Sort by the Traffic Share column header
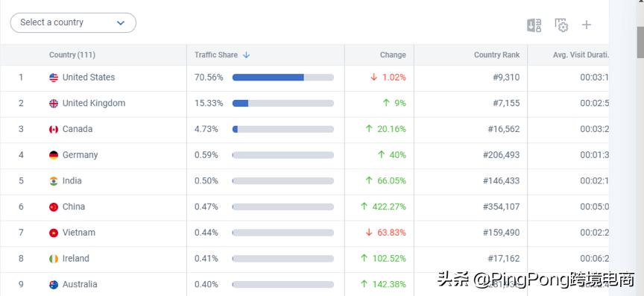The width and height of the screenshot is (644, 296). tap(216, 54)
